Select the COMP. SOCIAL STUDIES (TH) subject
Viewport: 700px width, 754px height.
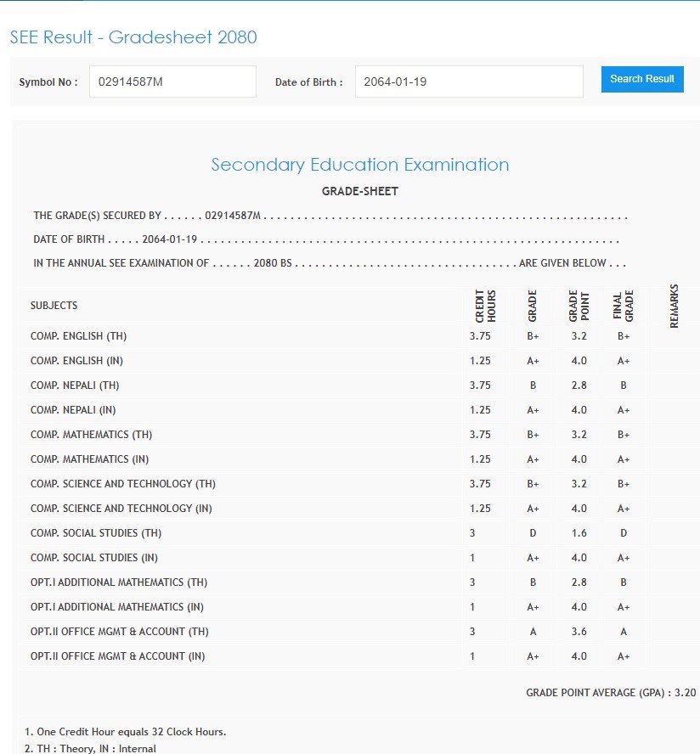96,533
